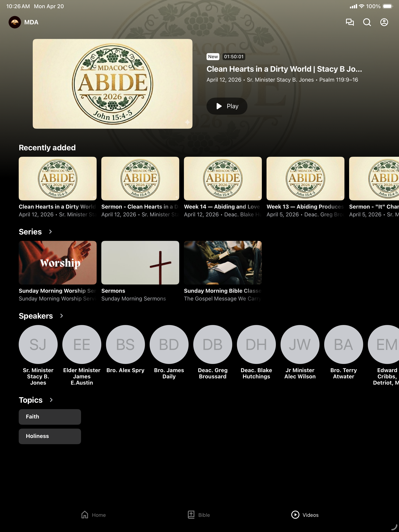The width and height of the screenshot is (399, 532).
Task: Open Week 13 Abiding Produces thumbnail
Action: pos(305,178)
